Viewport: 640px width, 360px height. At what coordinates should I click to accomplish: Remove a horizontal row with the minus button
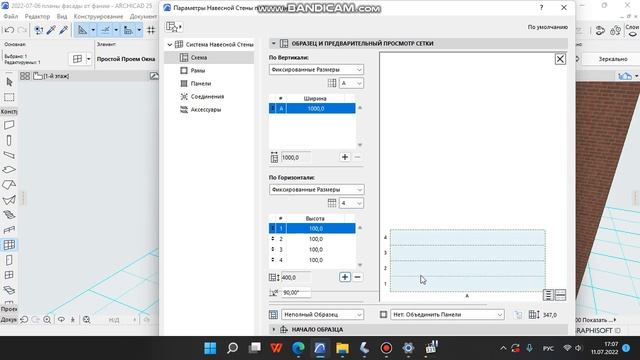click(x=358, y=277)
